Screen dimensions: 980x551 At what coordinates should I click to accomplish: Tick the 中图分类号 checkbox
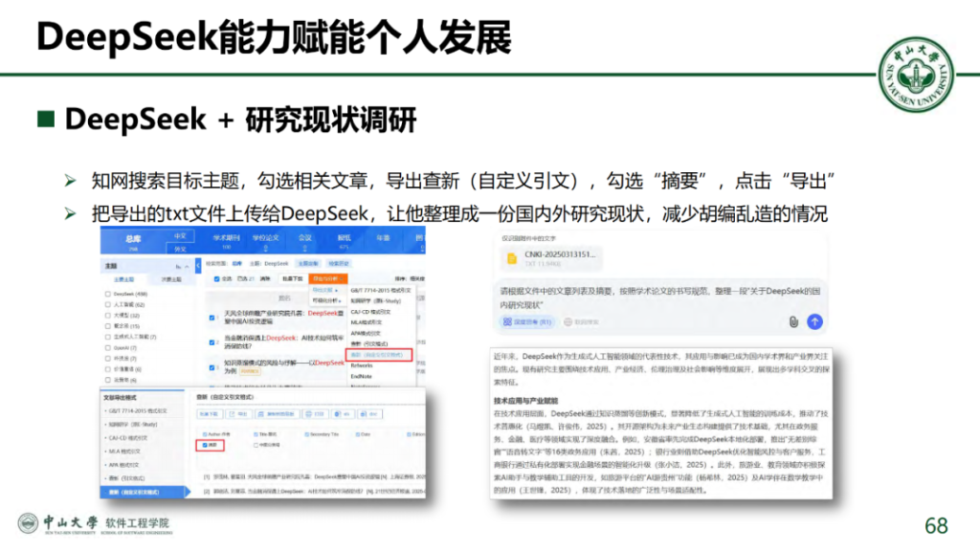tap(256, 445)
